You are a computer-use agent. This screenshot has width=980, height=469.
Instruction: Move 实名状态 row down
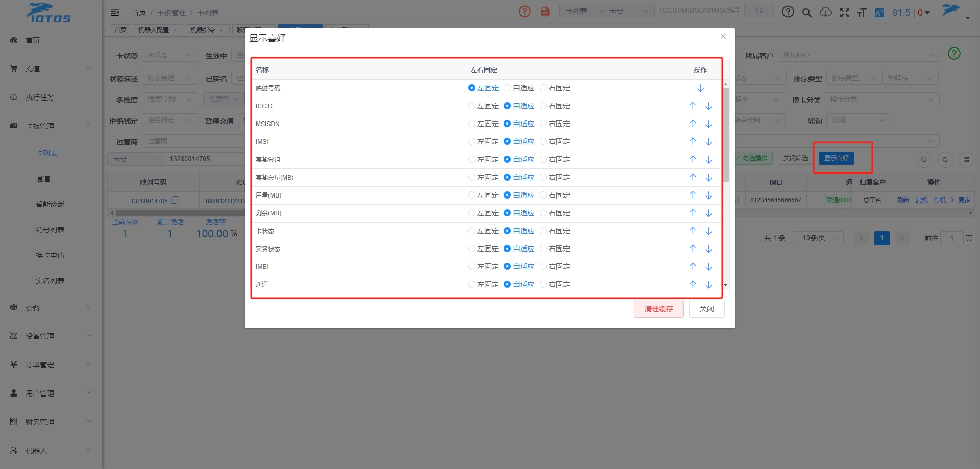coord(708,249)
